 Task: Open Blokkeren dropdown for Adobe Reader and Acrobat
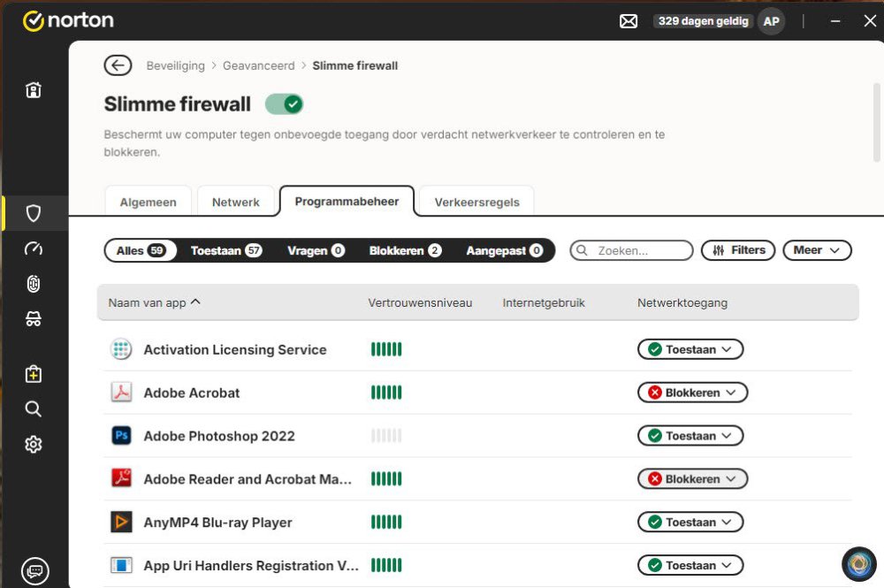coord(692,478)
